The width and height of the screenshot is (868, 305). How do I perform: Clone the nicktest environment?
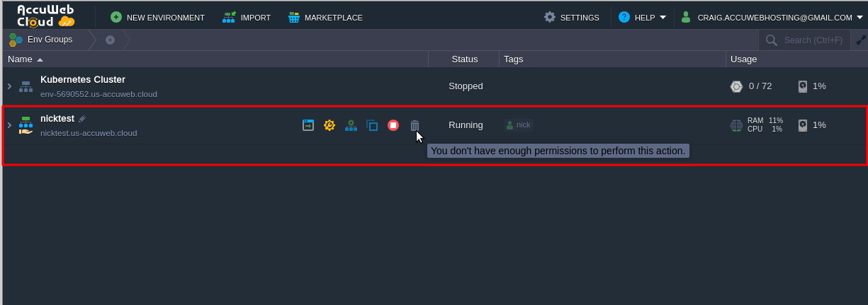tap(372, 125)
